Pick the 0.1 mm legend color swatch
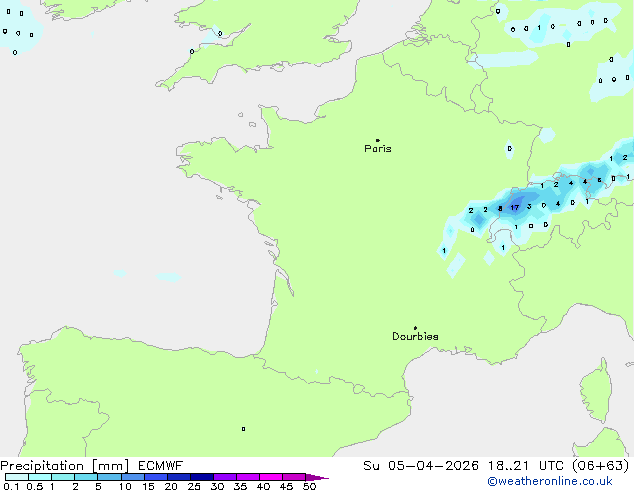Viewport: 634px width, 490px height. [17, 477]
